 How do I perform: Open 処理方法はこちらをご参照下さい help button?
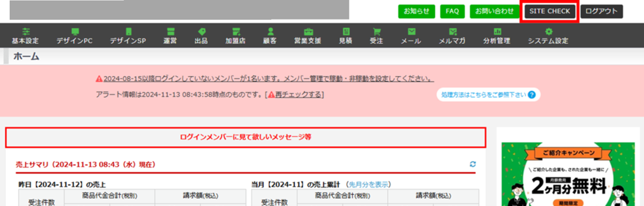[488, 95]
